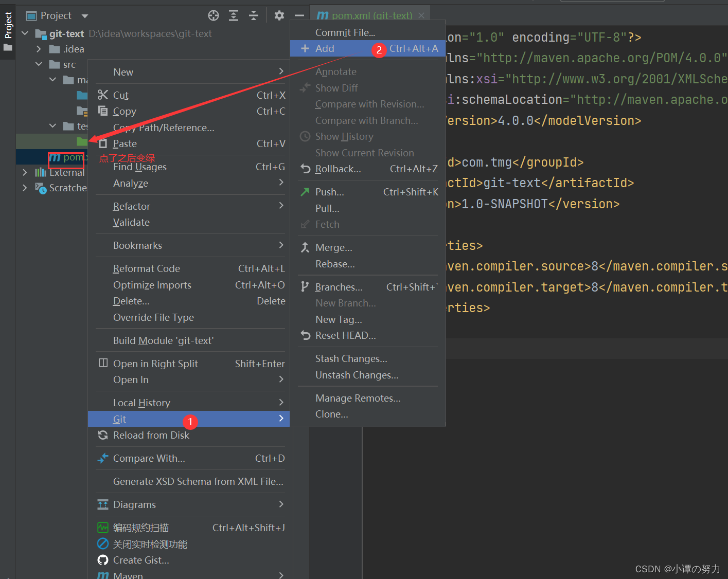Viewport: 728px width, 579px height.
Task: Click the Rollback undo arrow icon
Action: coord(305,169)
